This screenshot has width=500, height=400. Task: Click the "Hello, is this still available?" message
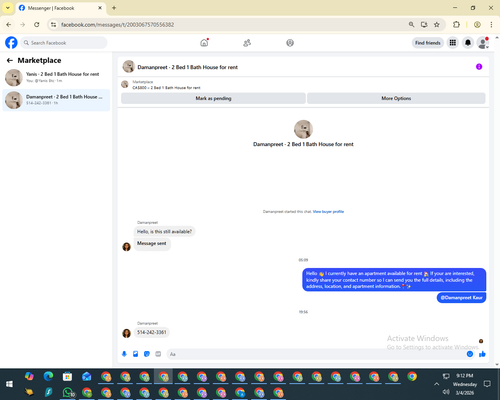164,231
